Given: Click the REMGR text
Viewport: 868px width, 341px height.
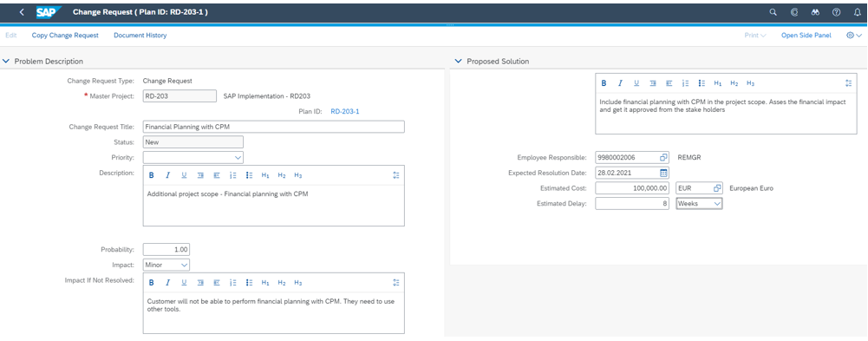Looking at the screenshot, I should (689, 157).
